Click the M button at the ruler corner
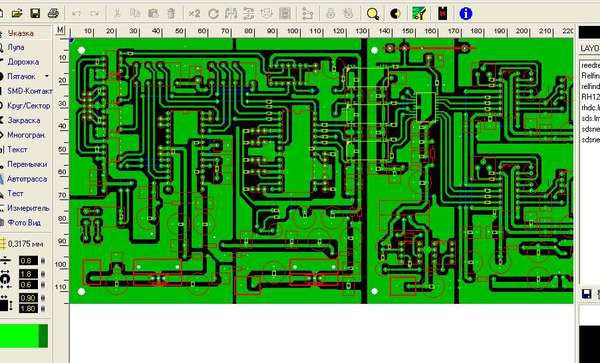Viewport: 600px width, 363px height. tap(60, 29)
